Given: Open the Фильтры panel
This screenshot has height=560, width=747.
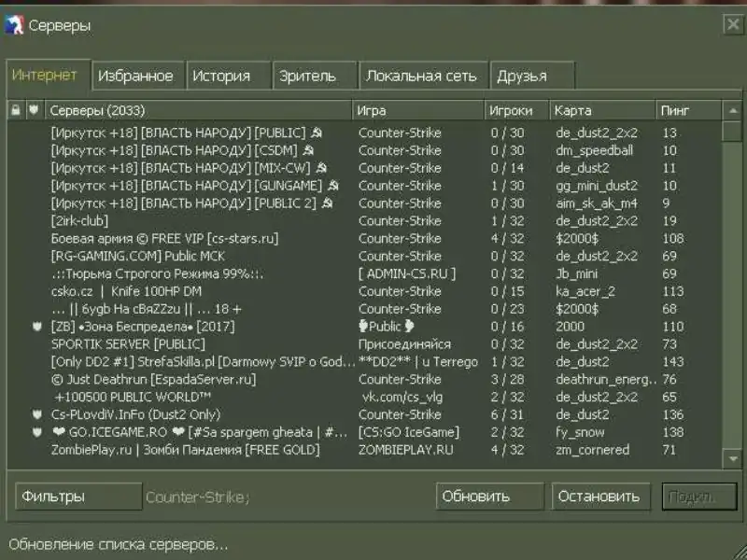Looking at the screenshot, I should click(78, 497).
